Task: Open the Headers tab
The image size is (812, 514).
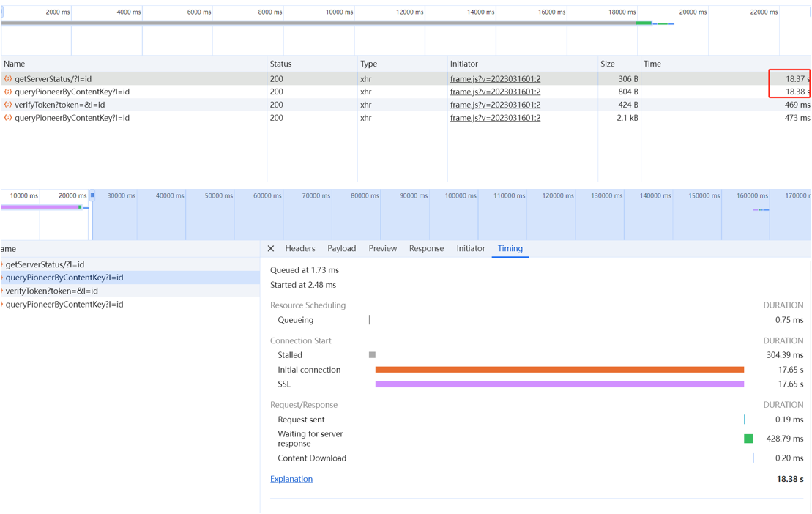Action: click(300, 248)
